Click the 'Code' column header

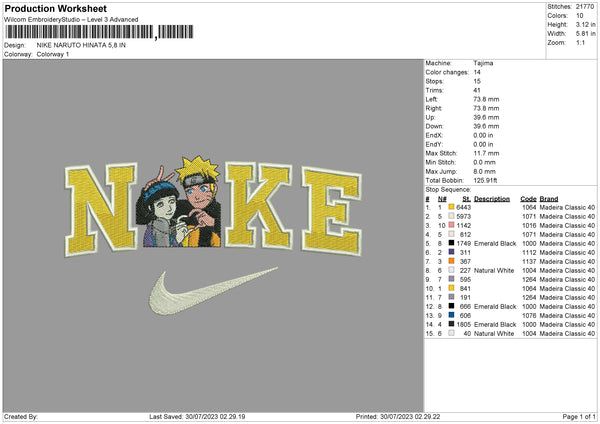(x=528, y=199)
